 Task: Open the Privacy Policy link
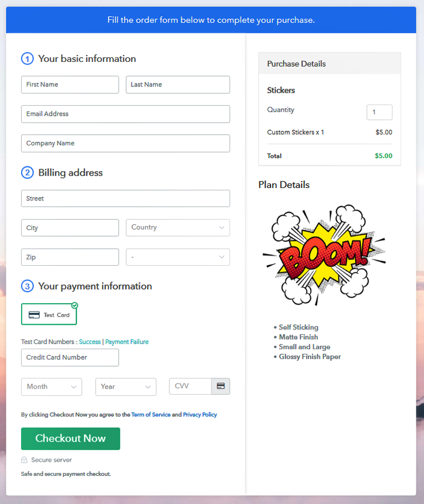coord(200,415)
